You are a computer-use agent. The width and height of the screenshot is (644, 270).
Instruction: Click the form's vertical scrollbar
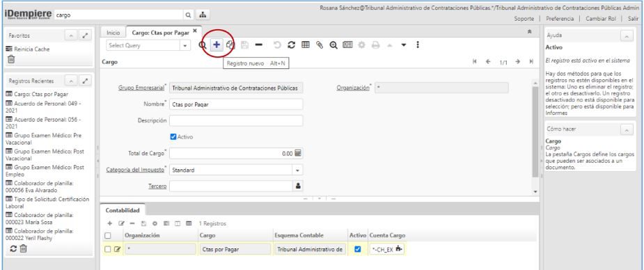click(535, 132)
